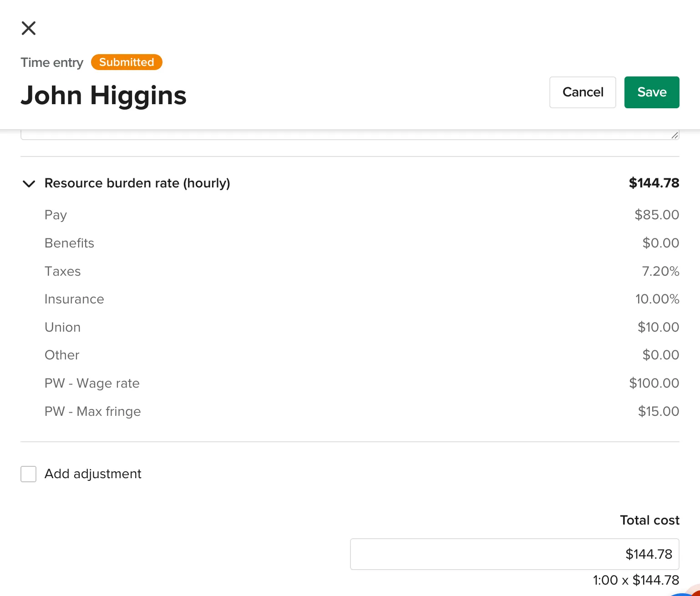Click the Add adjustment label text
The image size is (700, 596).
tap(93, 474)
